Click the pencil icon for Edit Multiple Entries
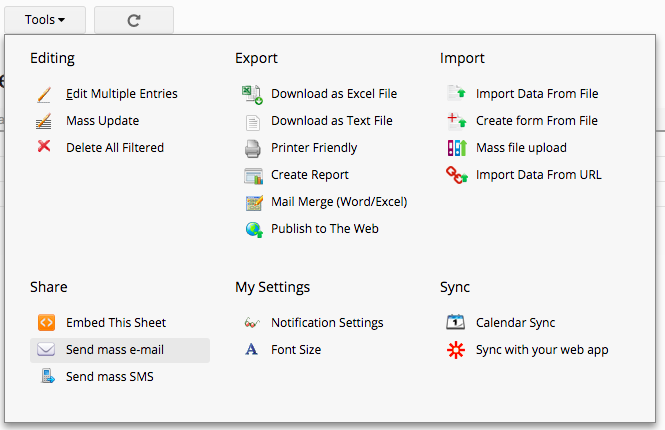 (x=44, y=94)
